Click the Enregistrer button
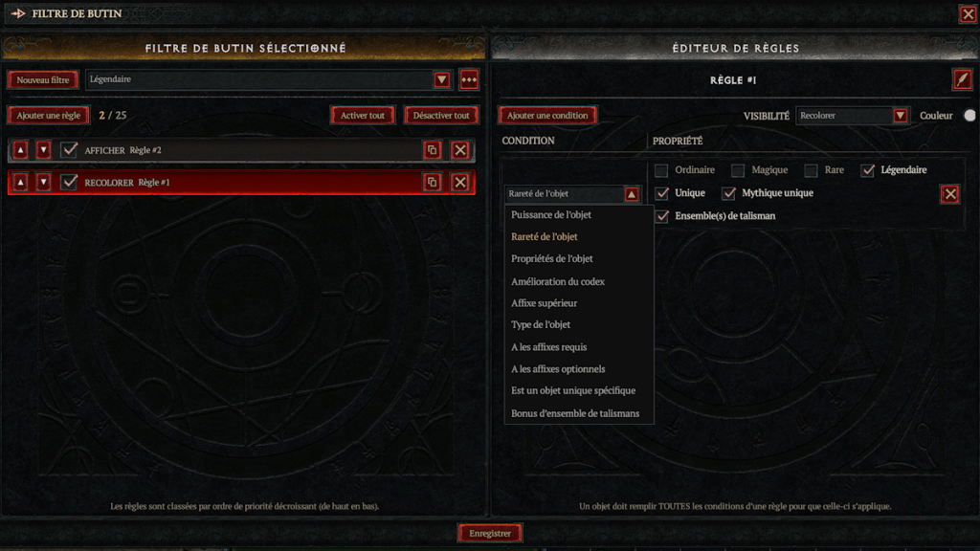The image size is (980, 551). click(x=490, y=534)
